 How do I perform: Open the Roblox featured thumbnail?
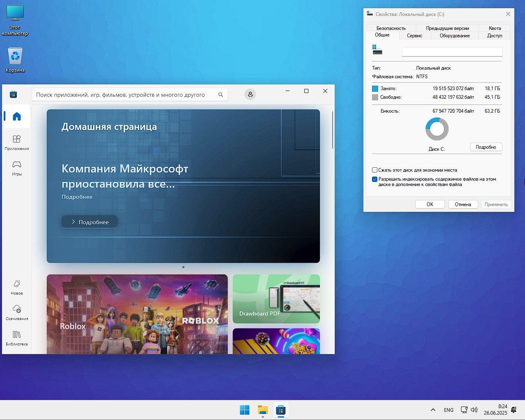pyautogui.click(x=137, y=314)
